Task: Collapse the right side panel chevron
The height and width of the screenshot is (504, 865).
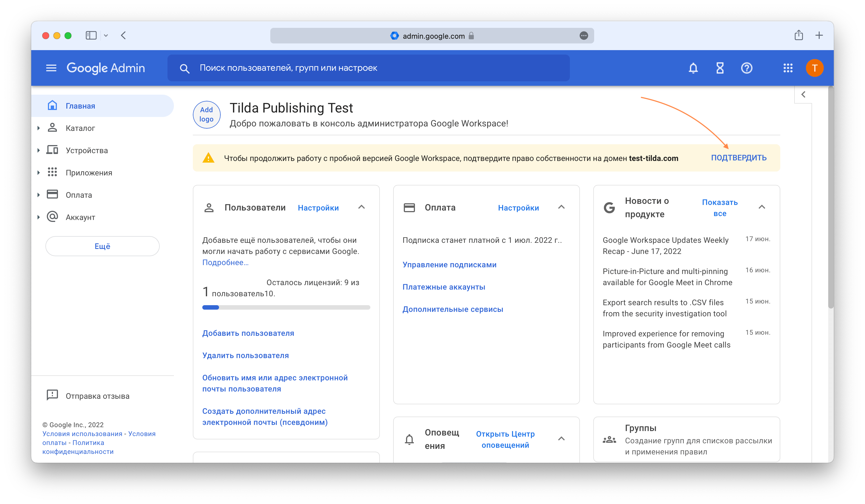Action: 803,94
